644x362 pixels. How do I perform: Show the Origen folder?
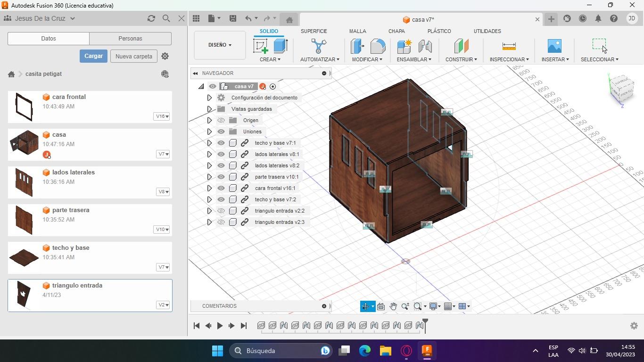(221, 120)
